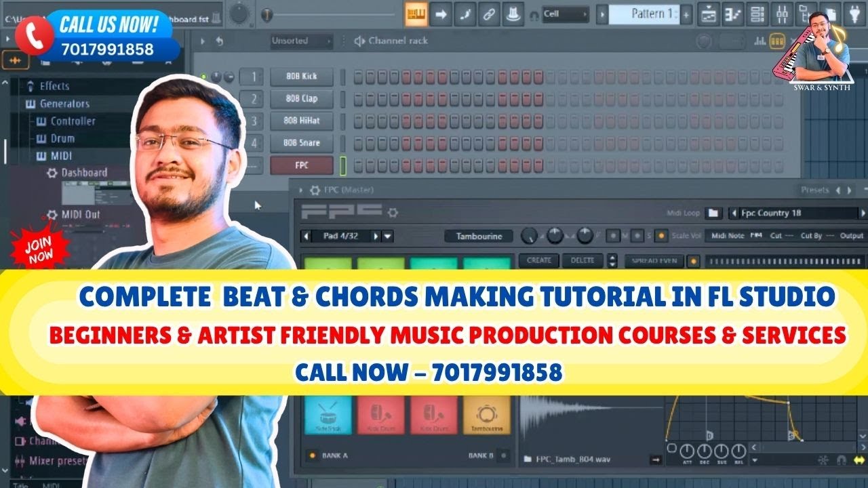Viewport: 868px width, 488px height.
Task: Toggle pad solo S button in FPC
Action: tap(637, 236)
